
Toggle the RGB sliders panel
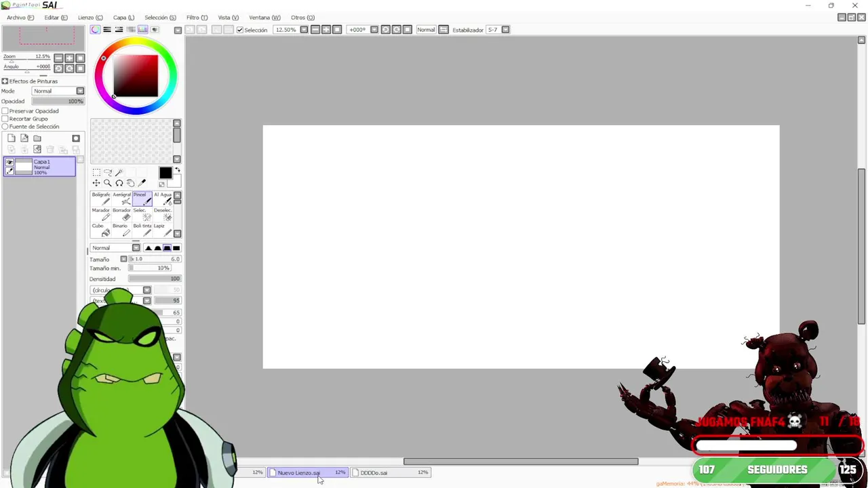(107, 30)
